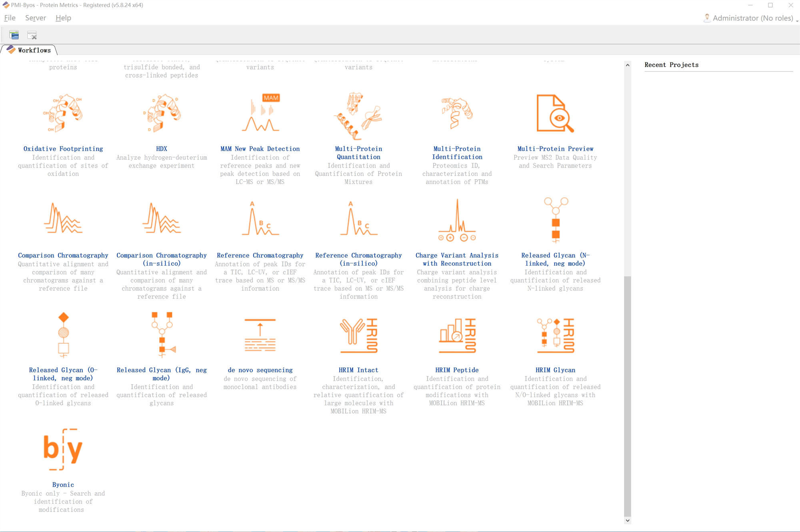Image resolution: width=800 pixels, height=532 pixels.
Task: Open the HRIM Peptide workflow icon
Action: point(457,336)
